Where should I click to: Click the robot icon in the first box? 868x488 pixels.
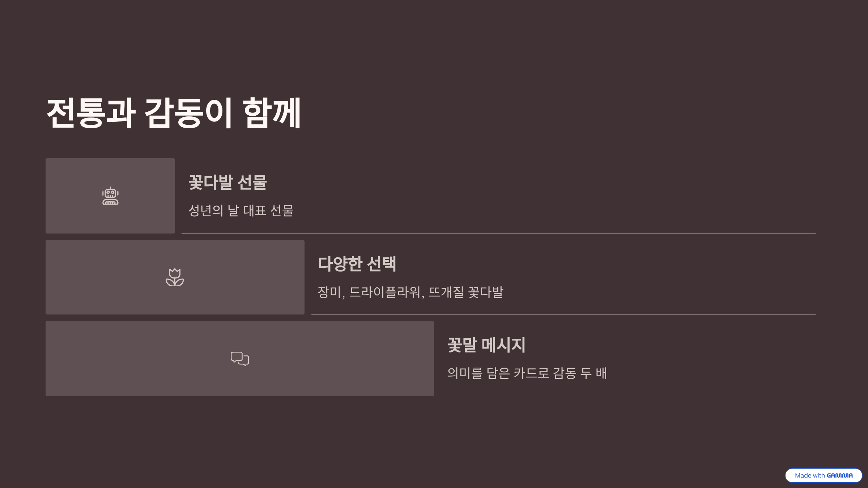[110, 196]
